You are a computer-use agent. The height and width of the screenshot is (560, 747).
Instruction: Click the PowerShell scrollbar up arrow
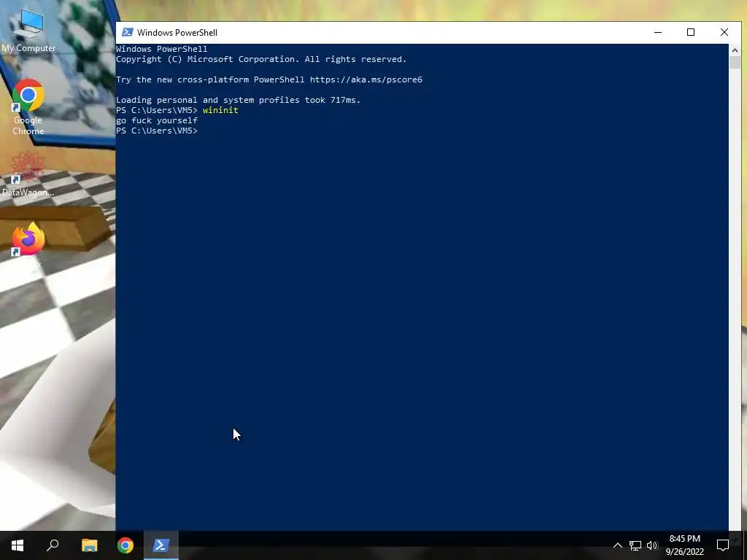(x=735, y=50)
